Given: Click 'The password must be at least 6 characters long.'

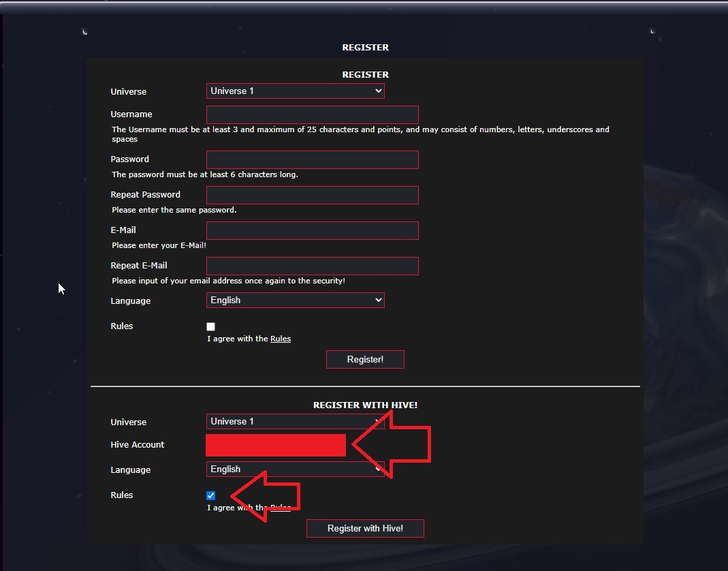Looking at the screenshot, I should [x=205, y=174].
